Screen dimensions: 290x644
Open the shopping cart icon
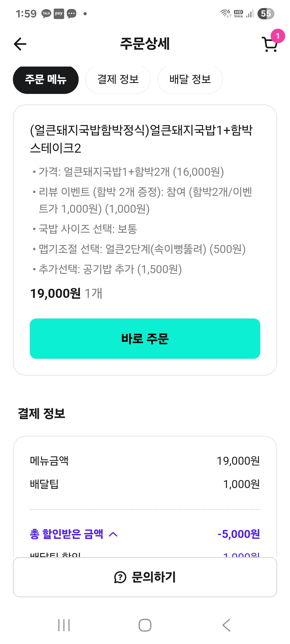pyautogui.click(x=270, y=45)
